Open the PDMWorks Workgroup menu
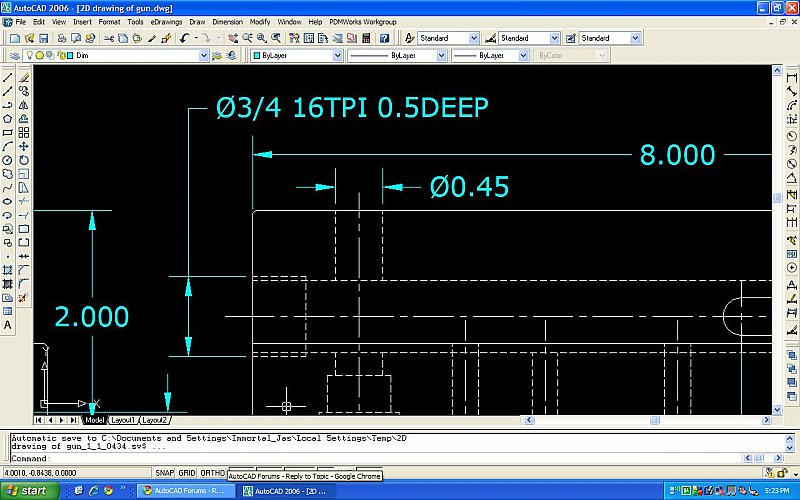The height and width of the screenshot is (500, 800). point(363,22)
